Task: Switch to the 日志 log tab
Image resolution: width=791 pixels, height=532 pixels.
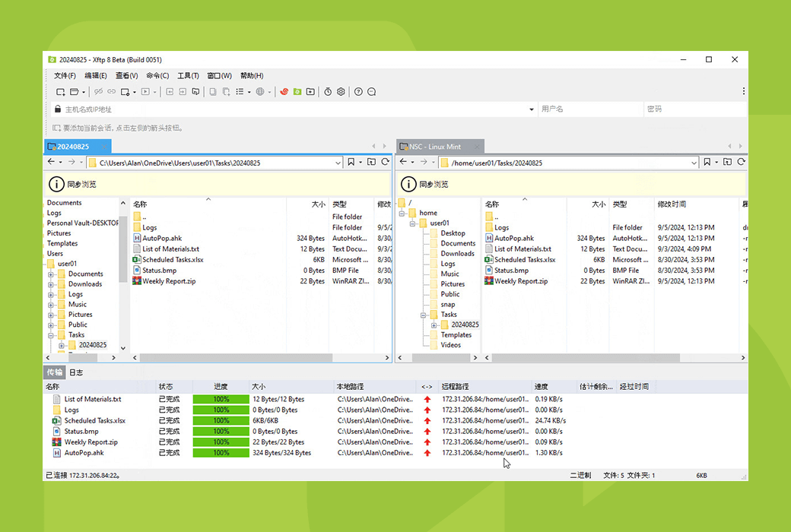Action: [76, 372]
